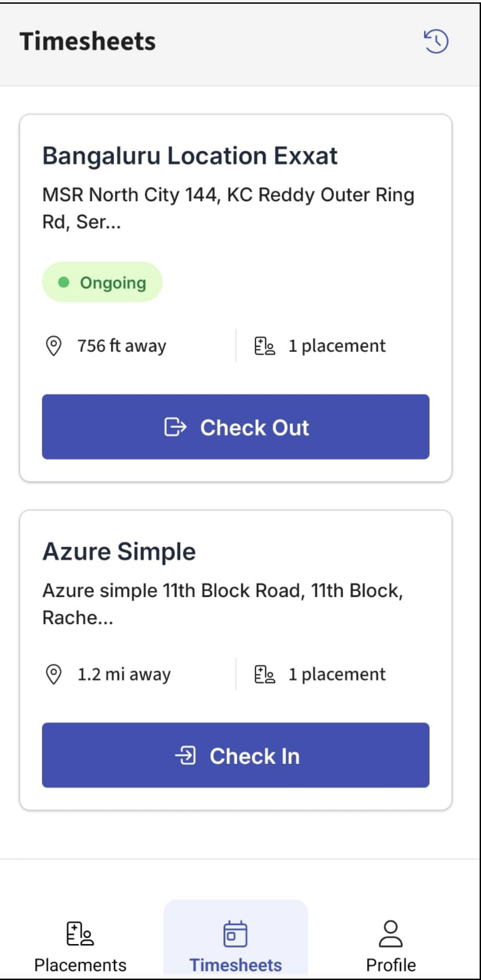The image size is (481, 980).
Task: Click placement icon in Azure Simple card
Action: pos(265,674)
